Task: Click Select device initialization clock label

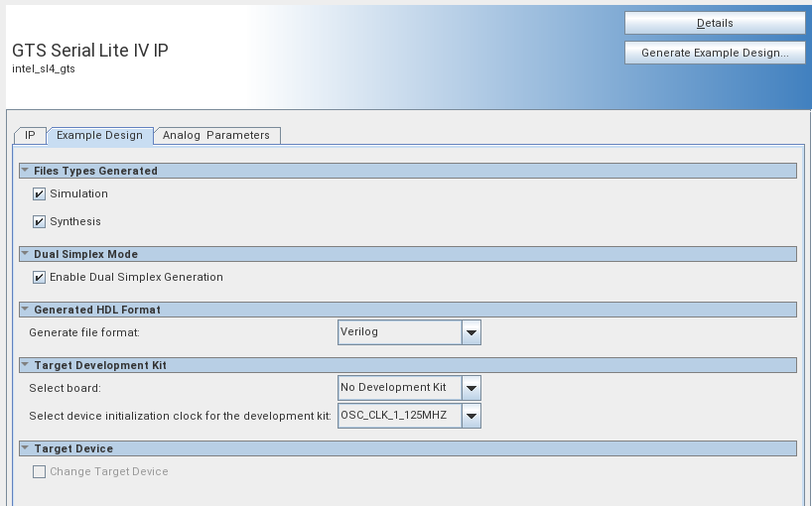Action: [180, 416]
